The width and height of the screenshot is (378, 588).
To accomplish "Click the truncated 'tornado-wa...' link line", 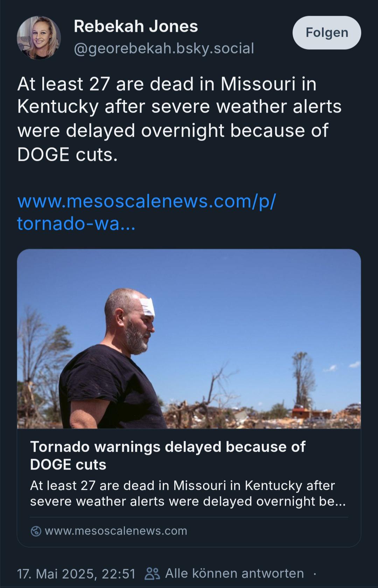I will point(76,223).
